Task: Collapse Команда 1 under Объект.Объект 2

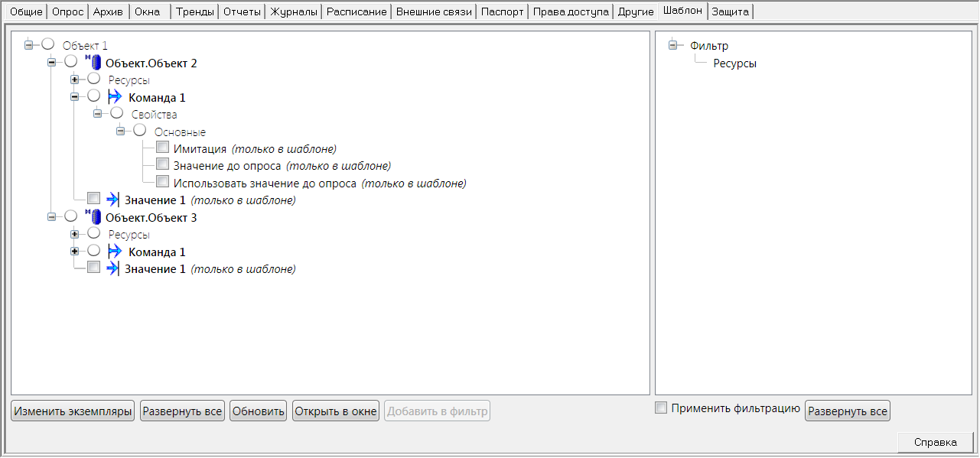Action: pos(75,97)
